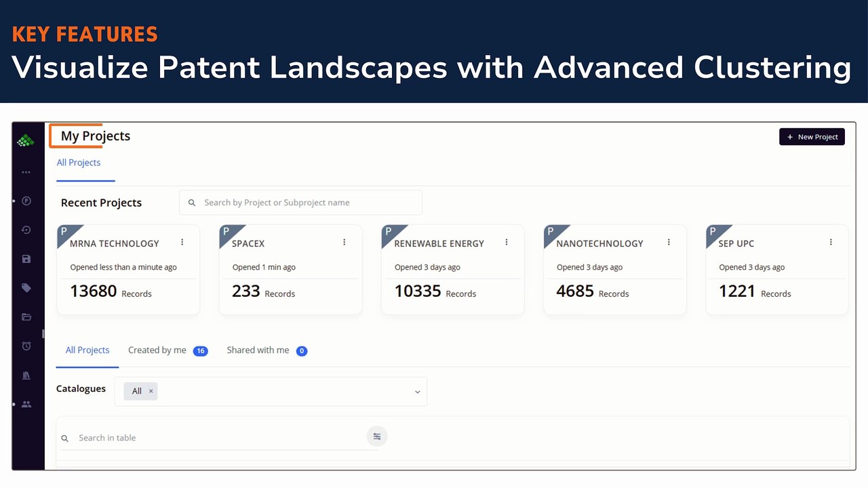Click magnifier icon in table search

(x=66, y=439)
